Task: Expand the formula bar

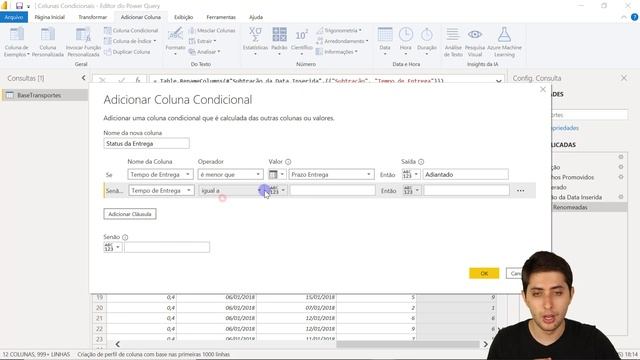Action: click(498, 81)
